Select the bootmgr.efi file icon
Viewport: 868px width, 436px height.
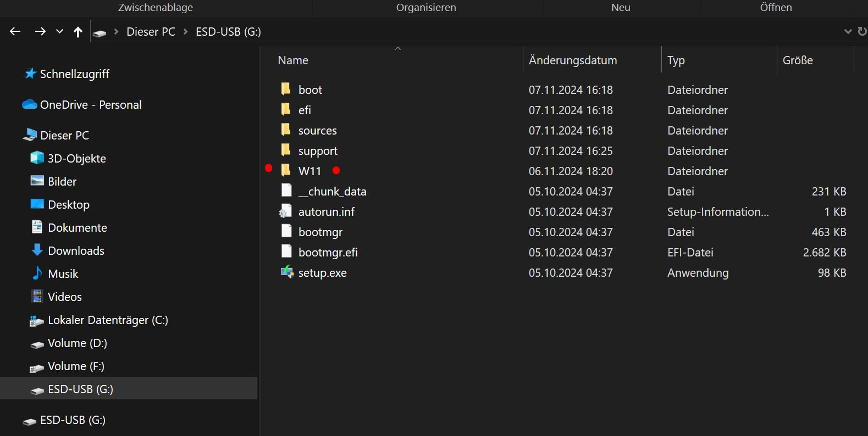(286, 251)
